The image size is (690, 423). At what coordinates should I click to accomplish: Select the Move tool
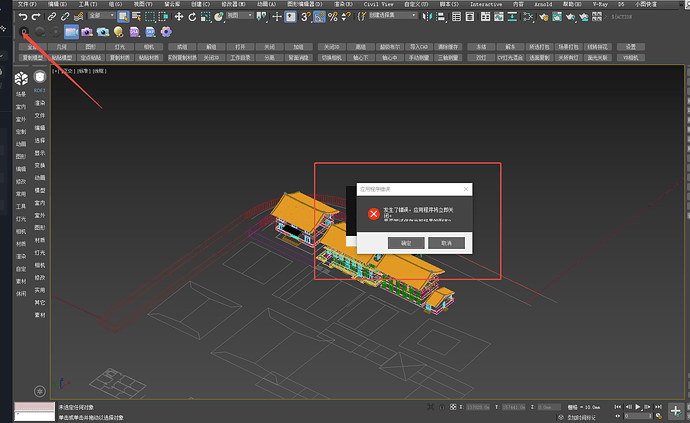click(179, 17)
